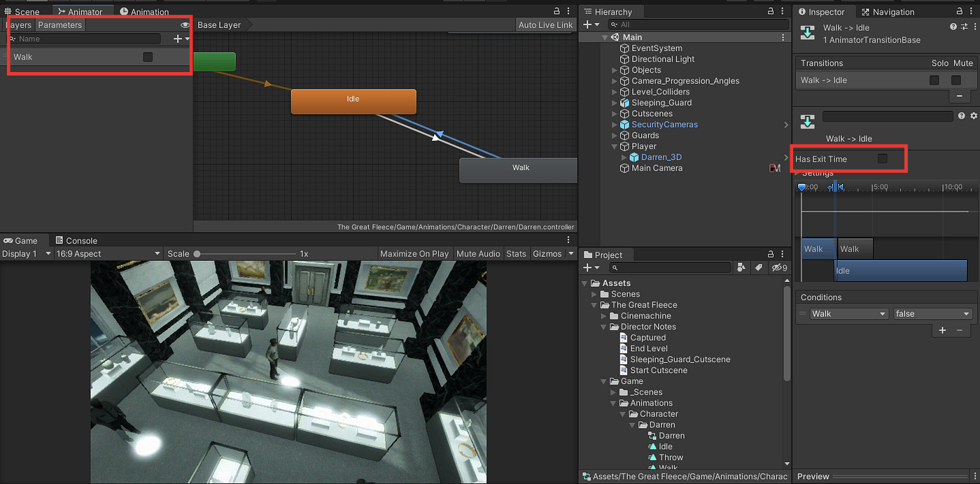Switch to the Animation tab
This screenshot has width=980, height=484.
(144, 12)
